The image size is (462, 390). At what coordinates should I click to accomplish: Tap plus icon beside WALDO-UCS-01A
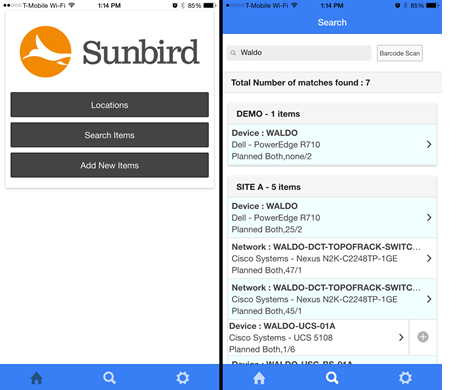tap(423, 337)
